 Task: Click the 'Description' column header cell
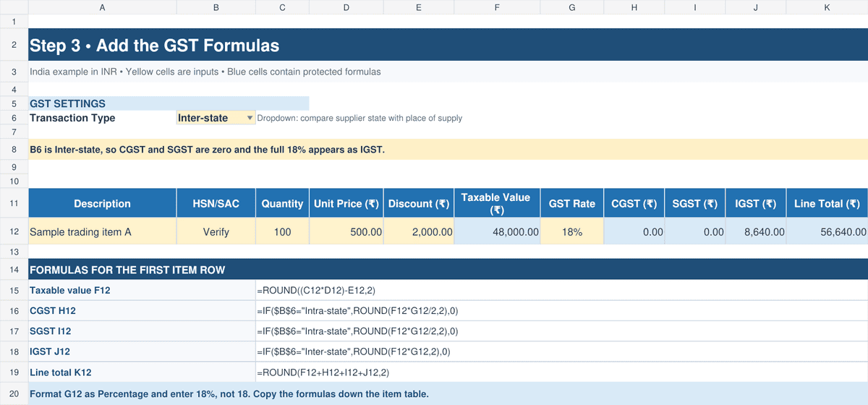102,203
